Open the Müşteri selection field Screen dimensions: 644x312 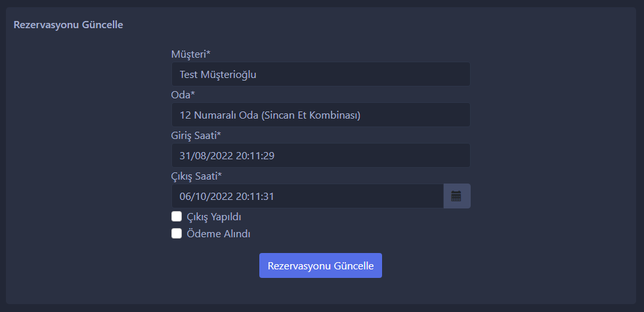321,74
